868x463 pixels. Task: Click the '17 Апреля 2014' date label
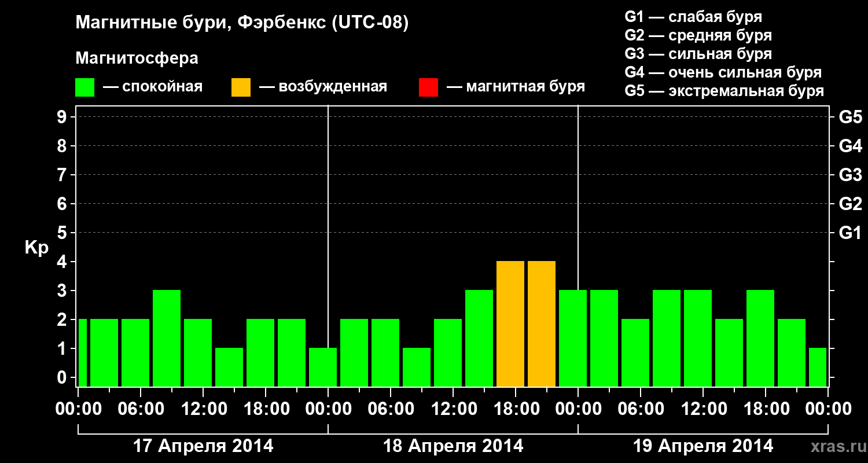pyautogui.click(x=203, y=446)
